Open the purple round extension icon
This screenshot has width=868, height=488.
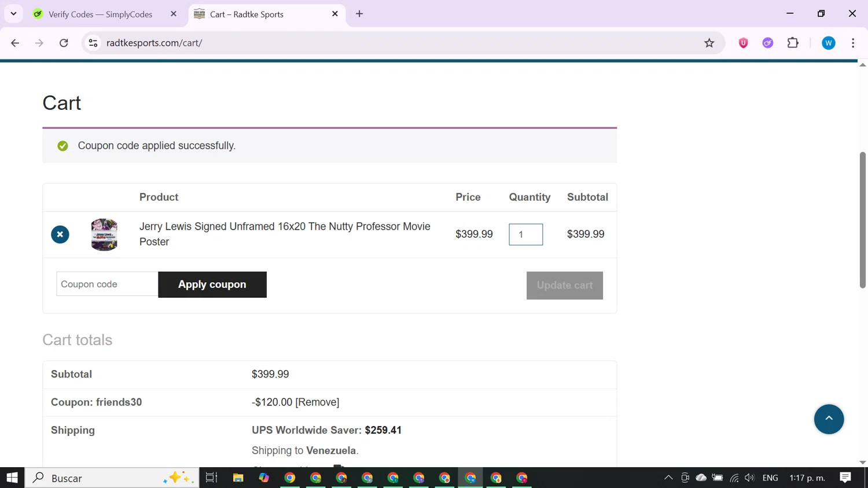click(x=768, y=43)
